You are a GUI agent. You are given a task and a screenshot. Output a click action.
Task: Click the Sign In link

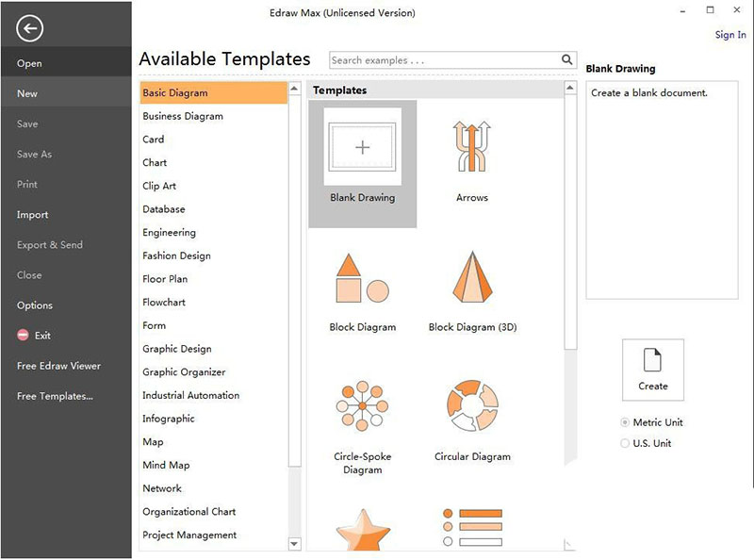[x=729, y=35]
